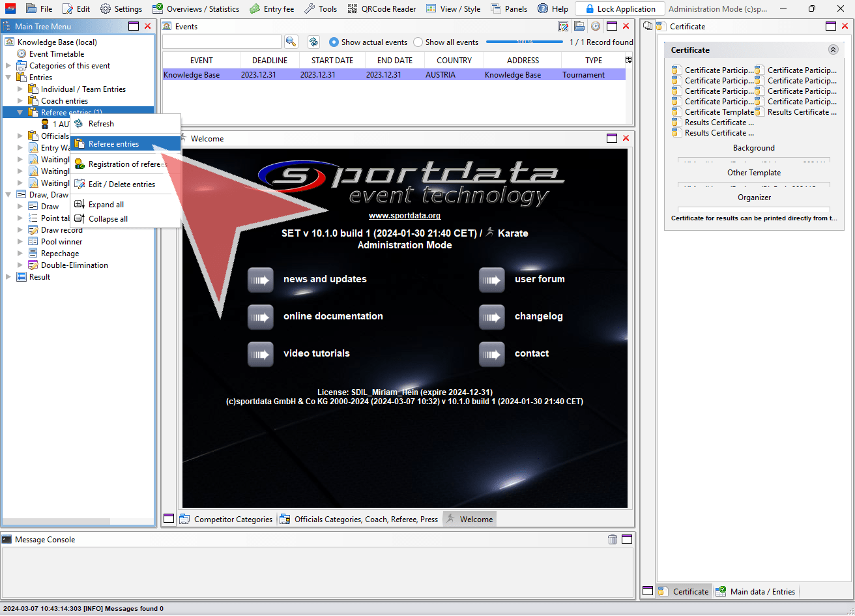This screenshot has width=855, height=616.
Task: Click the clock icon in Events header
Action: 595,27
